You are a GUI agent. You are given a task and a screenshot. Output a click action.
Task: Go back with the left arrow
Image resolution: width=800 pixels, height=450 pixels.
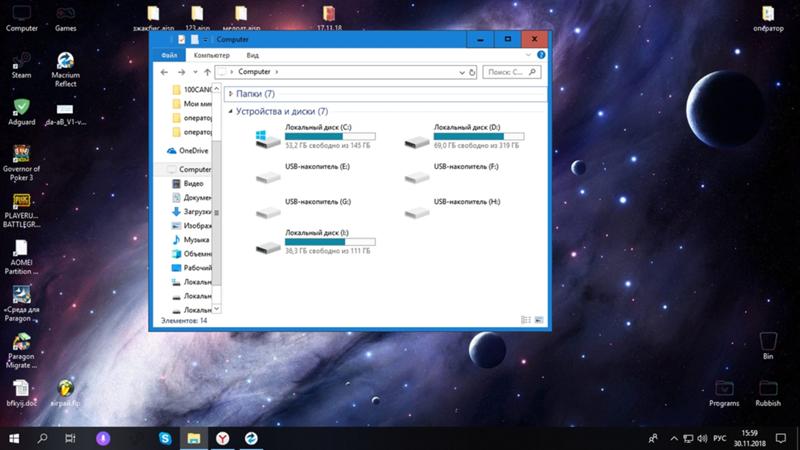pos(164,72)
